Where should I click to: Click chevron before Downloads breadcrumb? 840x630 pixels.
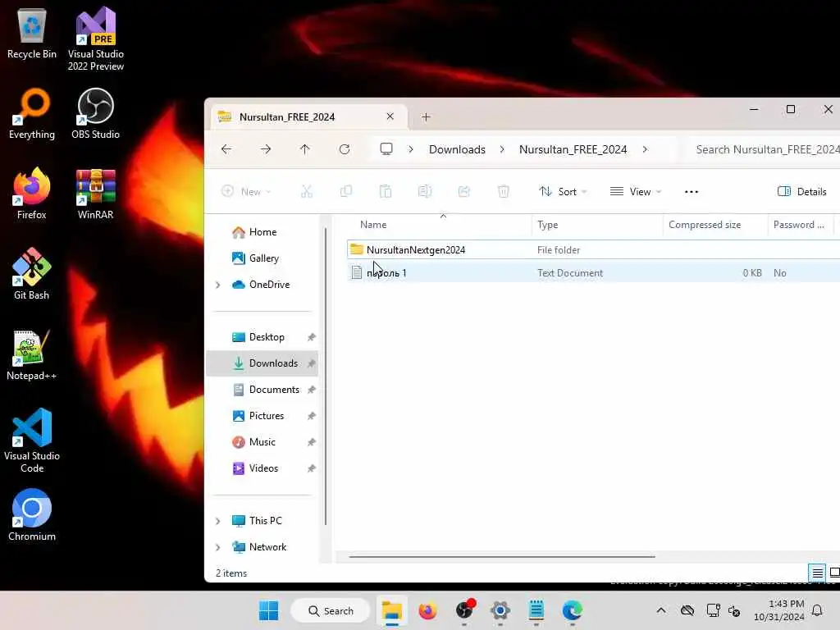pos(411,149)
